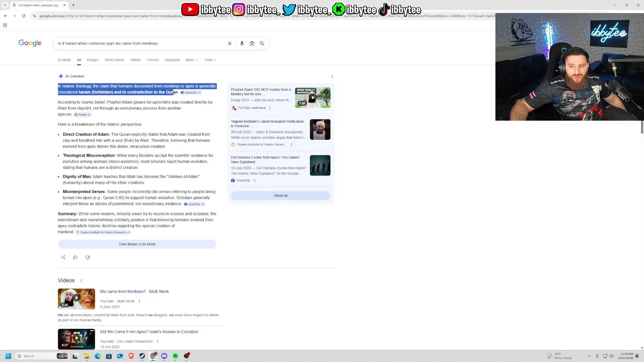The image size is (644, 362).
Task: Open Spotify from taskbar
Action: (175, 356)
